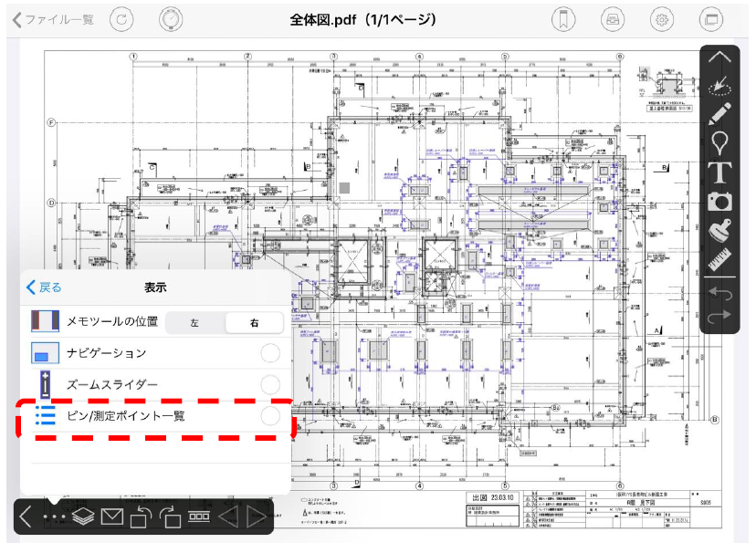Screen dimensions: 756x553
Task: Open the three-dots more menu
Action: point(55,517)
